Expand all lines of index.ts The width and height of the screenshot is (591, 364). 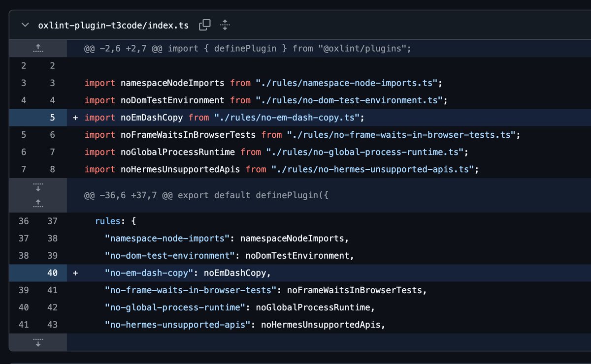225,25
